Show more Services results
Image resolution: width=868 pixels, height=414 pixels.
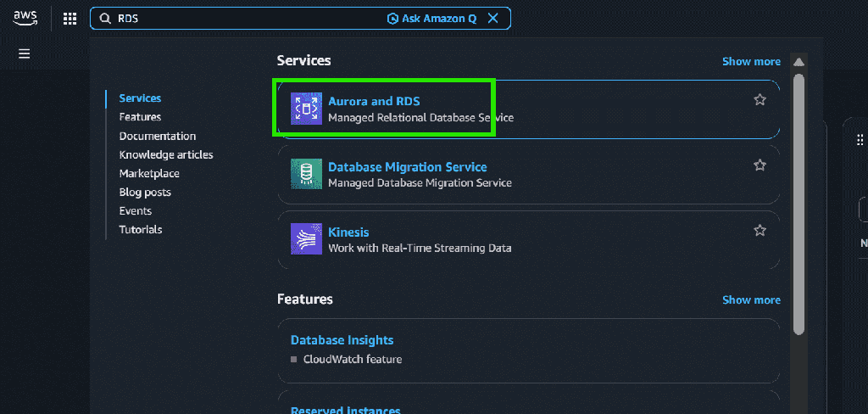pos(751,62)
